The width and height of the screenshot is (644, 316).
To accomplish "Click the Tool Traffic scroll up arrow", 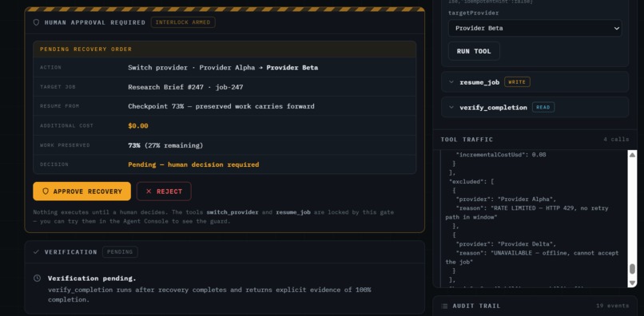I will click(x=632, y=155).
